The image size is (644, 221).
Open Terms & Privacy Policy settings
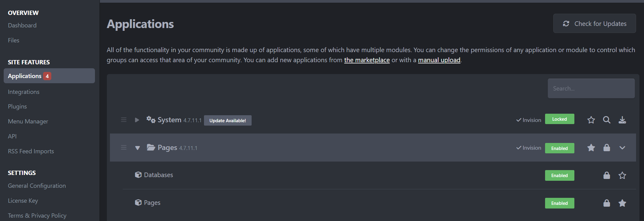click(37, 216)
